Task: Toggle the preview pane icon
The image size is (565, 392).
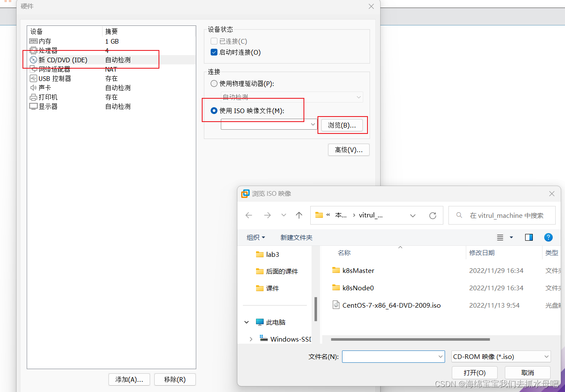Action: [529, 237]
